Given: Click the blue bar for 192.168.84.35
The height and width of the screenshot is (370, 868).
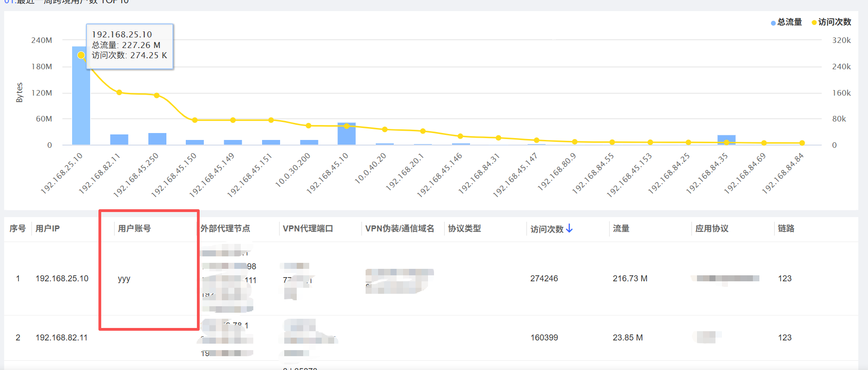Looking at the screenshot, I should pos(726,140).
